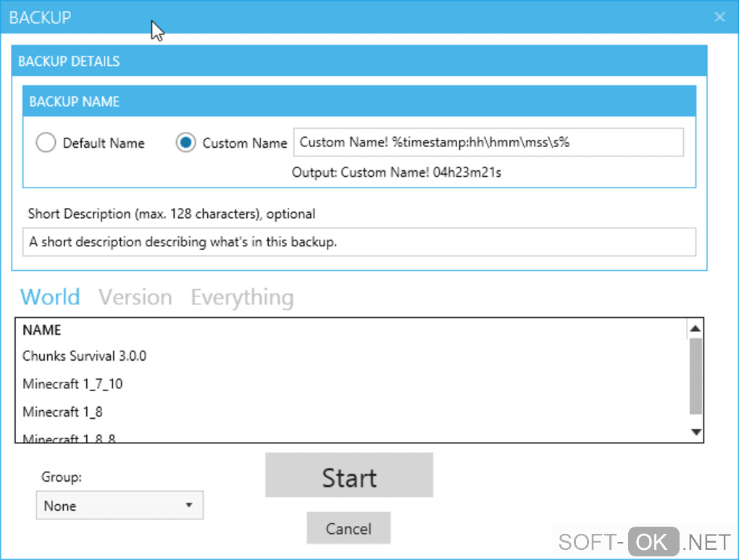Select the Default Name radio button

(x=46, y=143)
